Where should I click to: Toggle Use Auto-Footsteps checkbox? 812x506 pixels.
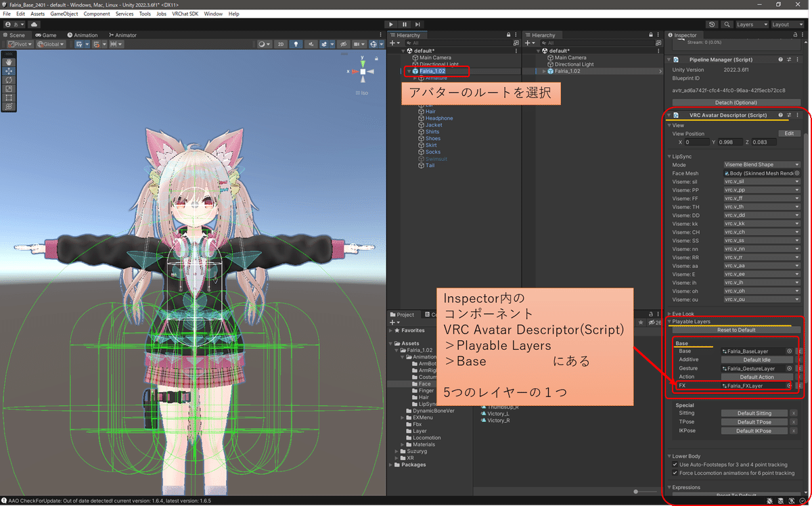tap(675, 465)
